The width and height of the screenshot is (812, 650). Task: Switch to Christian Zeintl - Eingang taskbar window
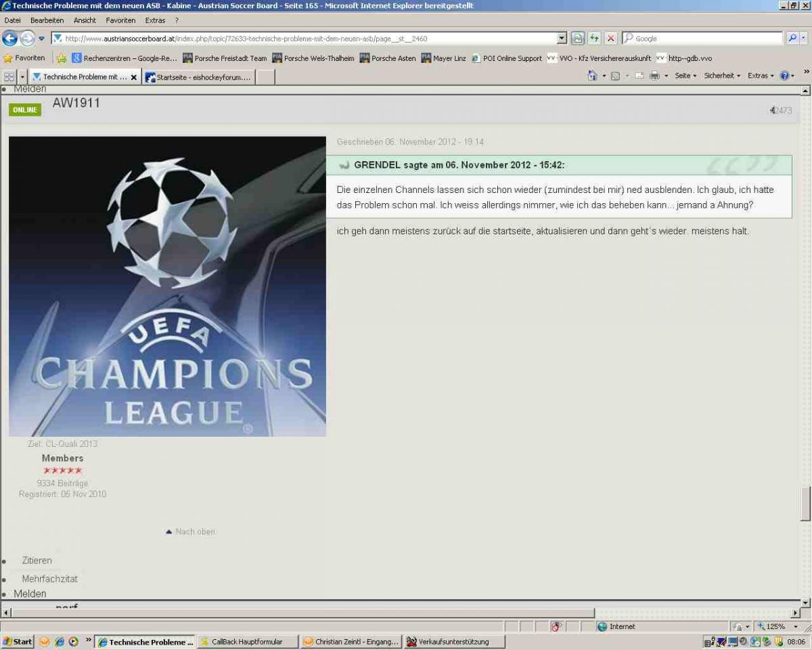point(351,642)
